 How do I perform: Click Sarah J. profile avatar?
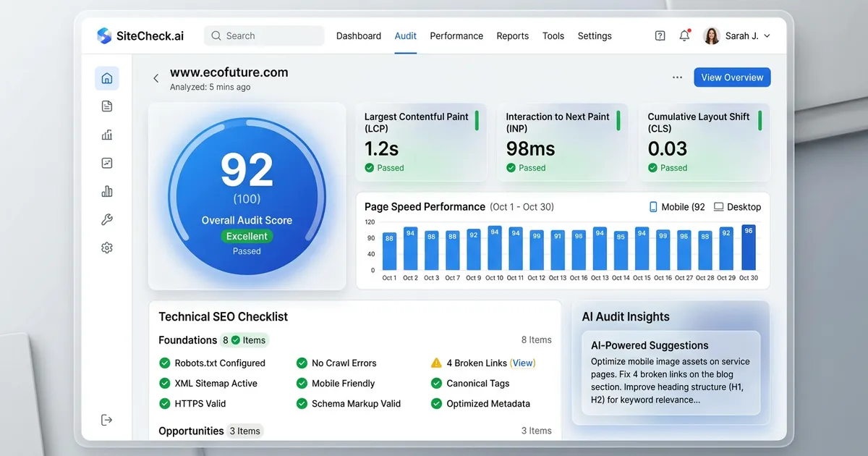pos(711,35)
